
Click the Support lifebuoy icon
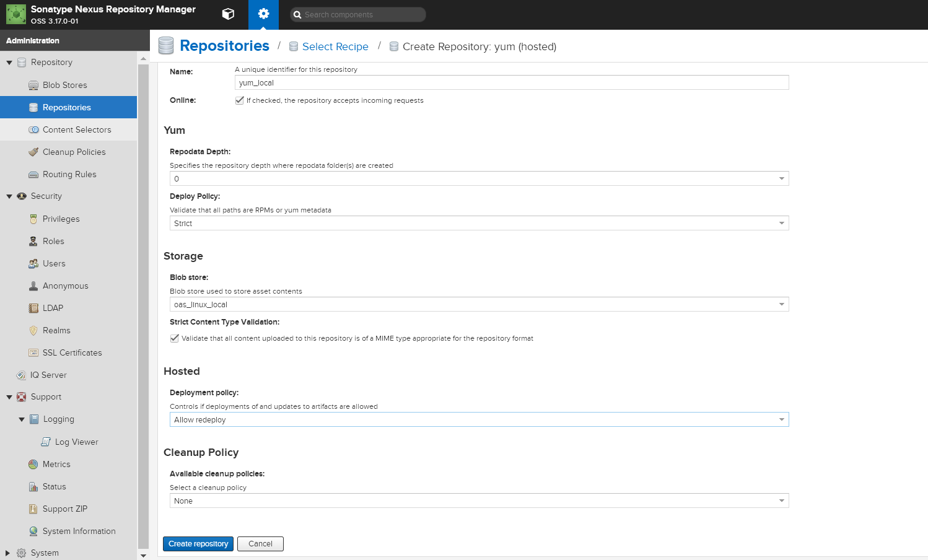click(x=22, y=397)
